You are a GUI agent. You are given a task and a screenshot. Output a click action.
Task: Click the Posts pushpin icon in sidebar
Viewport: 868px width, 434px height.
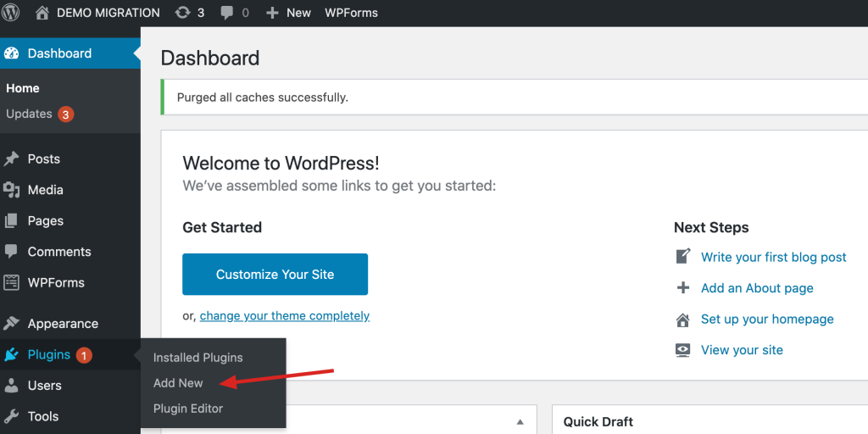point(12,159)
